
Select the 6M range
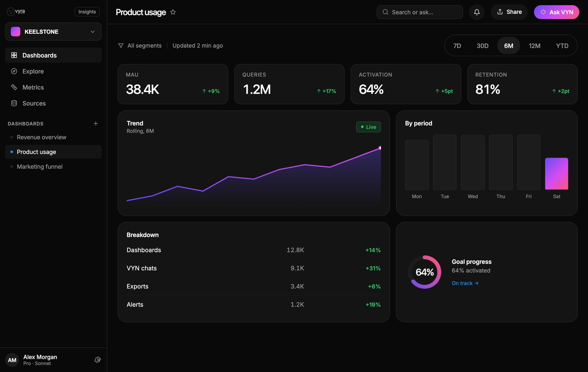point(509,46)
